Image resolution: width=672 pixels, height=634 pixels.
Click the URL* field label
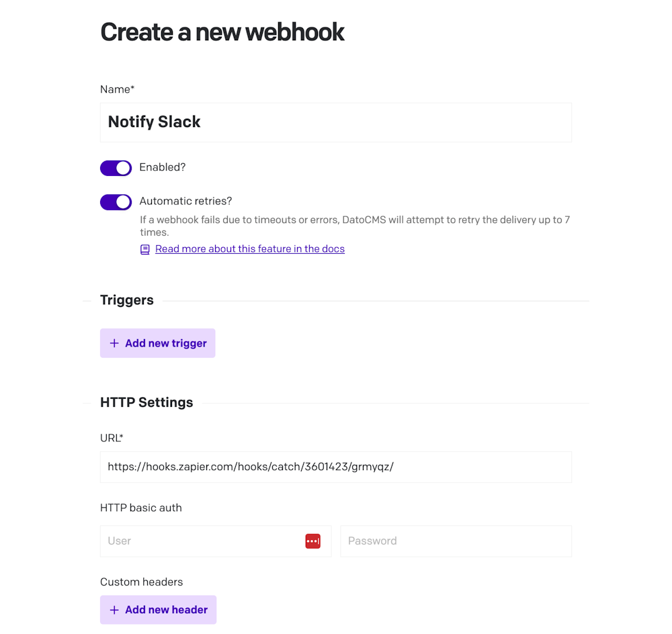click(x=112, y=438)
